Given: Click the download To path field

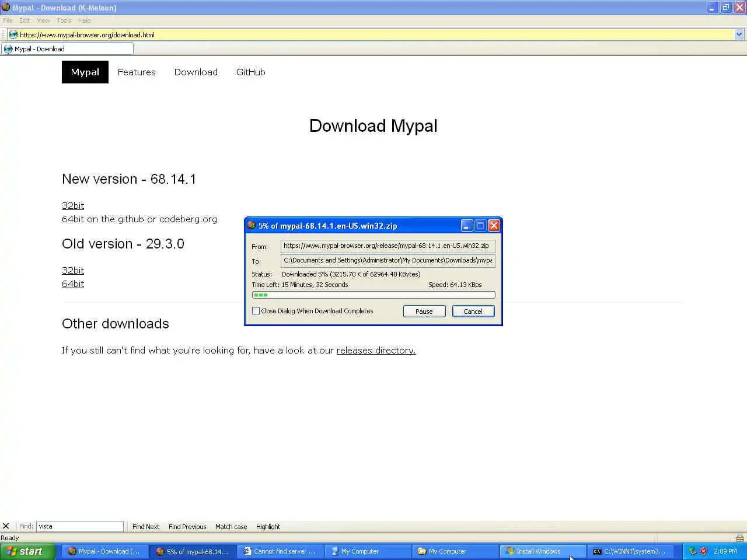Looking at the screenshot, I should click(x=388, y=261).
